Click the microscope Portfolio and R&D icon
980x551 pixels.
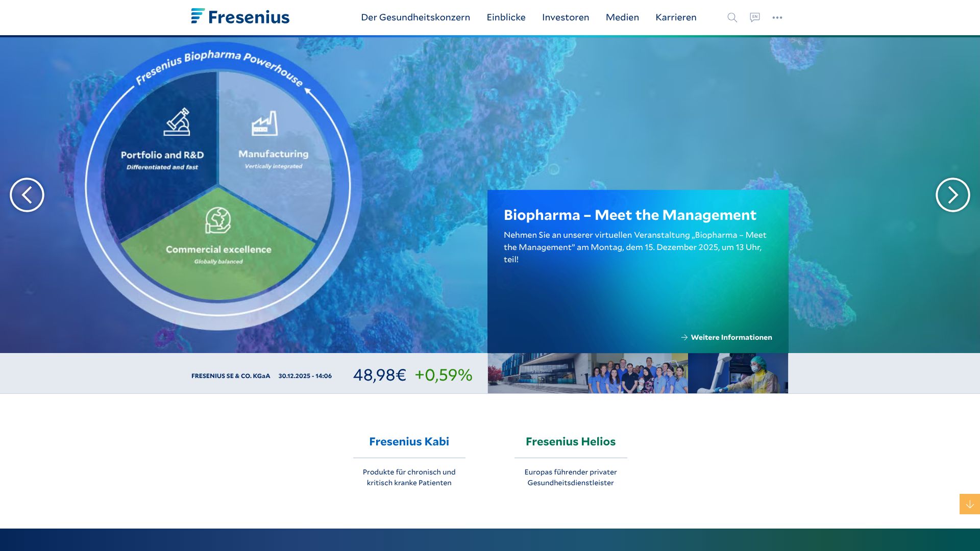point(177,122)
